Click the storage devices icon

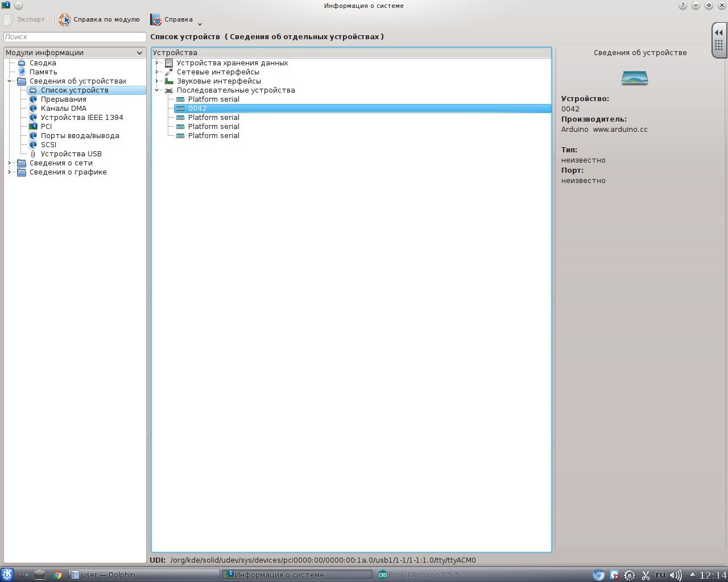click(x=169, y=63)
